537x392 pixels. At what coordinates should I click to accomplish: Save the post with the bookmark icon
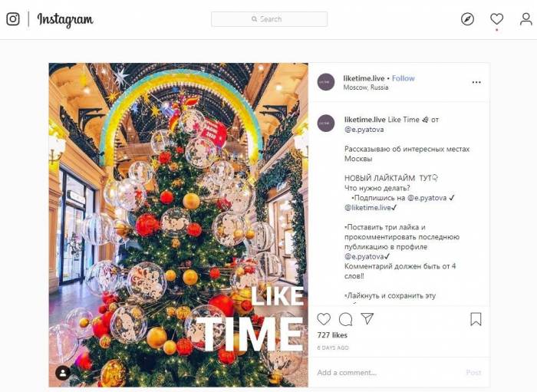pos(476,319)
